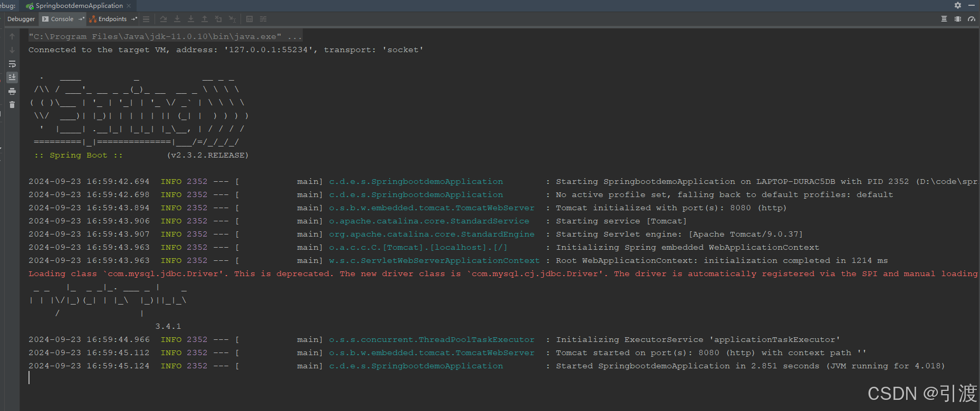Click the '16:59:45.124' timestamp in last log row
The image size is (980, 411).
coord(118,366)
